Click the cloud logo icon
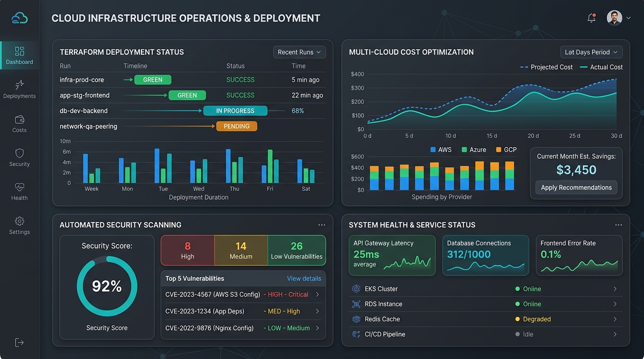 pyautogui.click(x=20, y=18)
